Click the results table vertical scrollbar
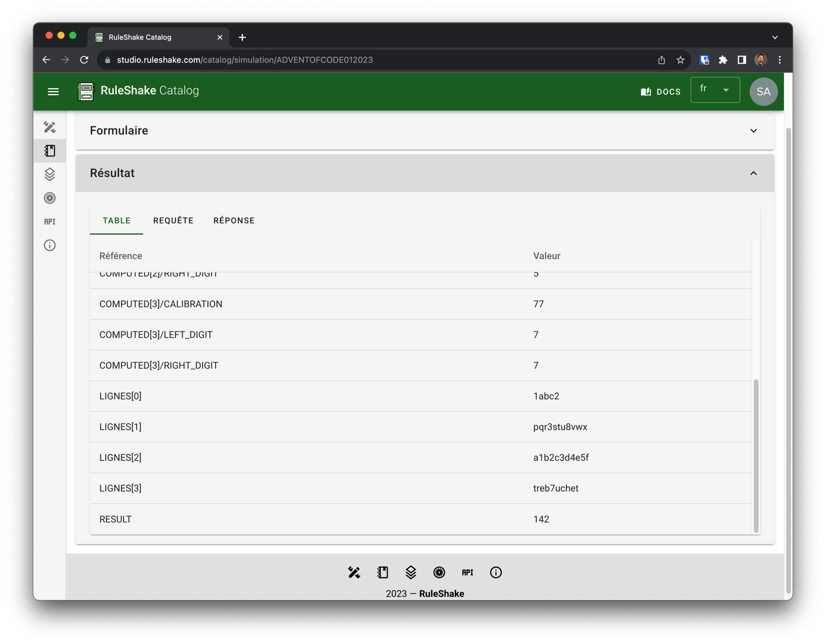The width and height of the screenshot is (826, 644). (x=756, y=455)
